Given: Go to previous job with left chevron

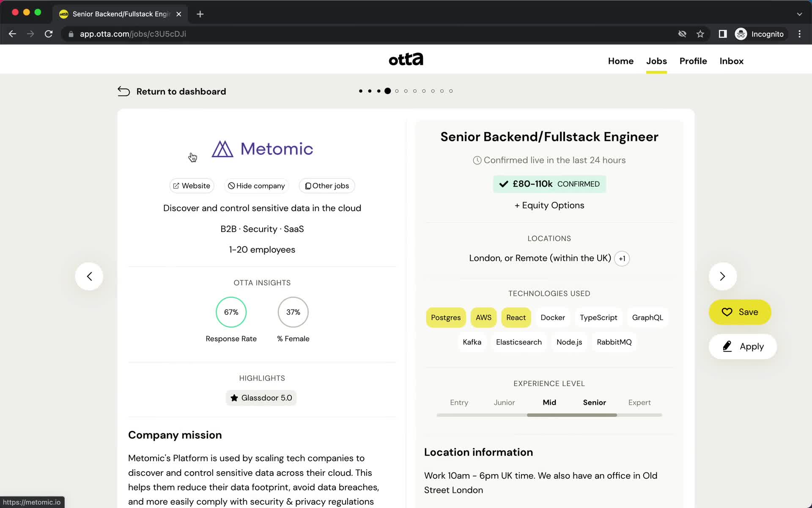Looking at the screenshot, I should 89,276.
